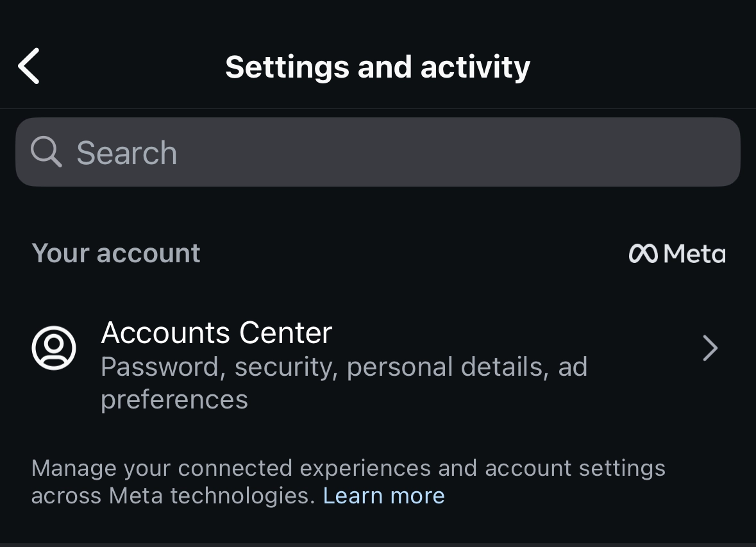Click the across Meta technologies text
The image size is (756, 547).
coord(172,496)
